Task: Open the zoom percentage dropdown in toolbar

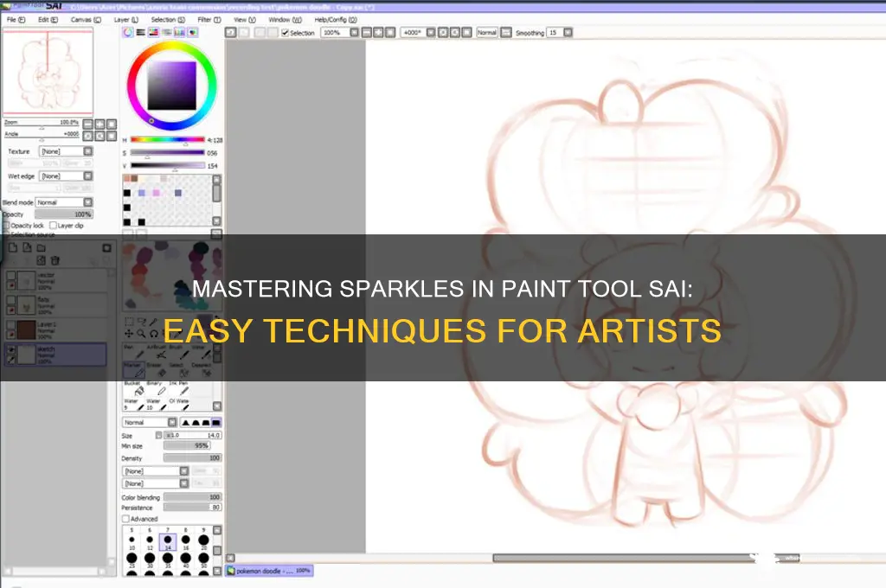Action: tap(354, 33)
